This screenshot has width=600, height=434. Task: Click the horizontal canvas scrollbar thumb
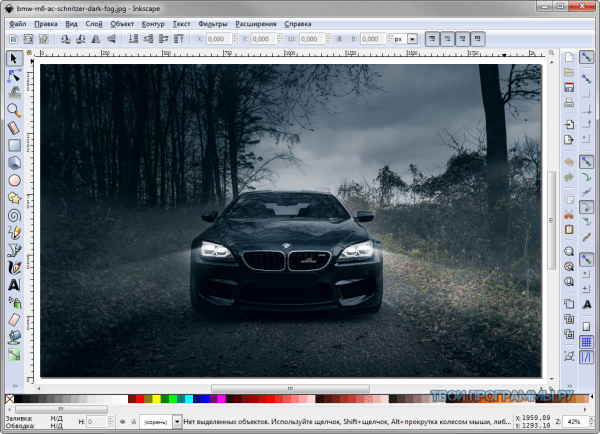pos(290,388)
